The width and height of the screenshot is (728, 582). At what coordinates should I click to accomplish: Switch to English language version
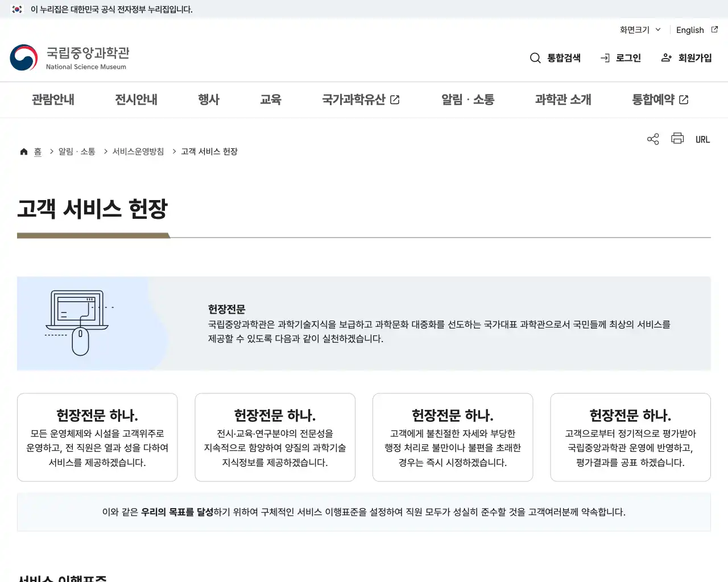click(x=689, y=30)
